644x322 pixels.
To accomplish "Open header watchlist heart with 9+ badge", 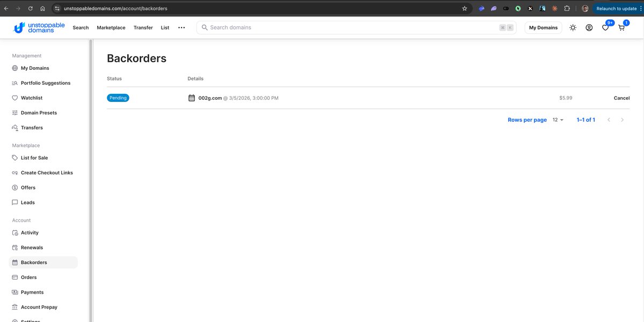I will [605, 27].
